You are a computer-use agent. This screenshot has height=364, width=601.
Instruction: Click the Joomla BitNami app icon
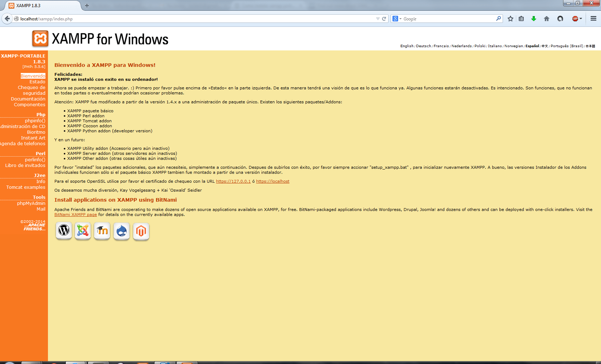point(83,231)
